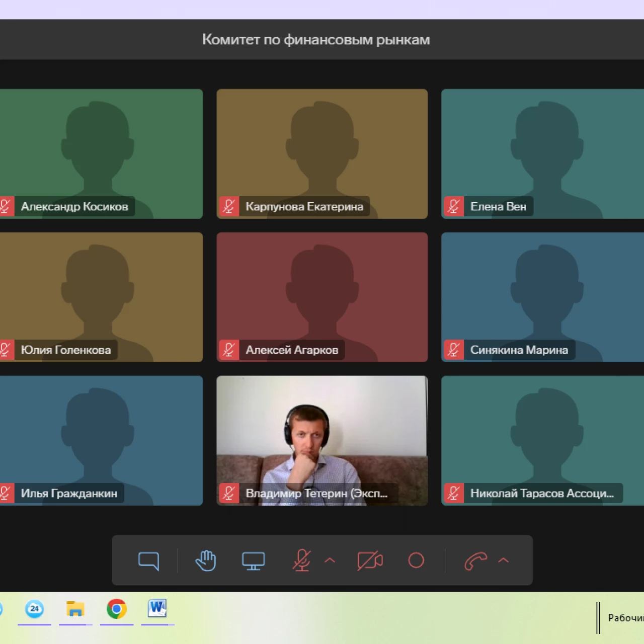This screenshot has width=644, height=644.
Task: Click muted mic icon of Карпунова Екатерина
Action: (229, 206)
